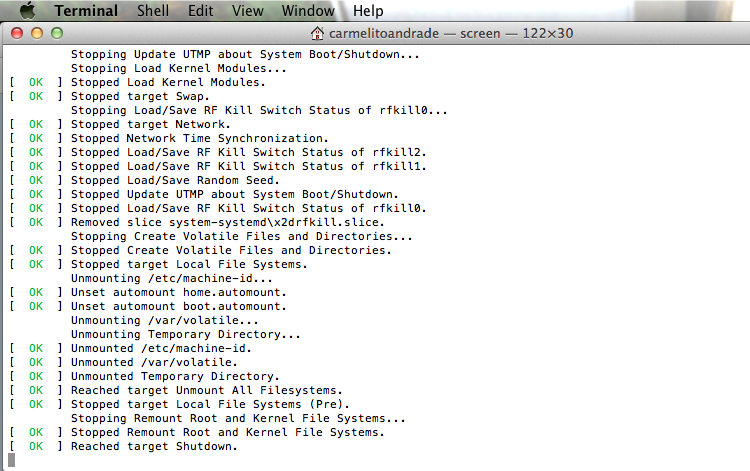Open the Edit menu
Image resolution: width=750 pixels, height=471 pixels.
click(200, 11)
